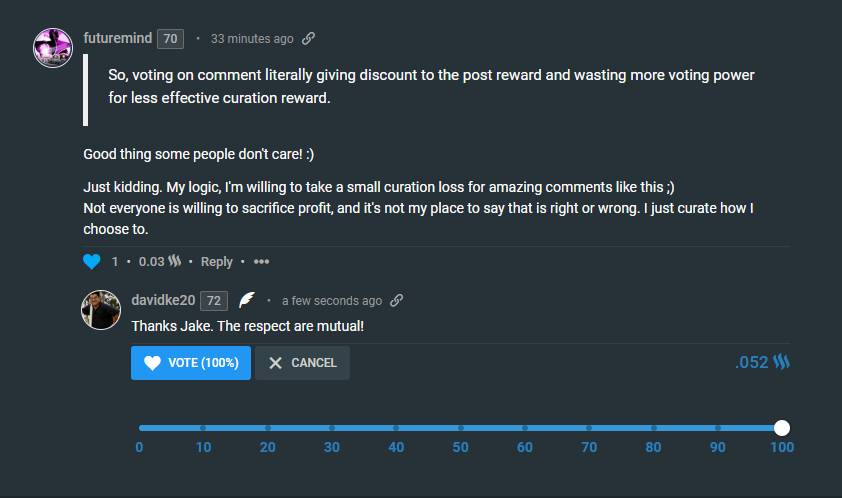Set vote slider to the 50 mark

pos(460,428)
